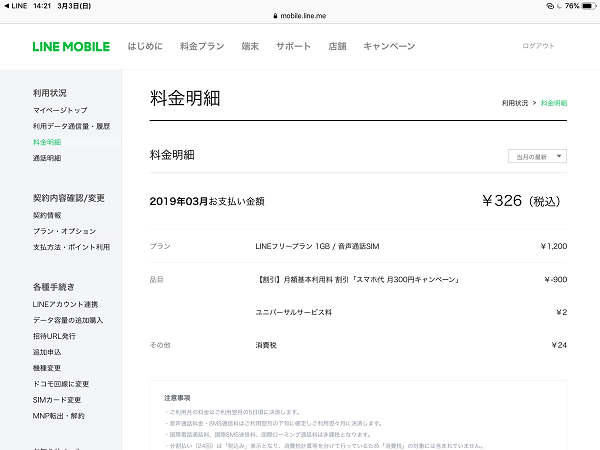Screen dimensions: 600x450
Task: Go to マイページトップ
Action: 60,110
